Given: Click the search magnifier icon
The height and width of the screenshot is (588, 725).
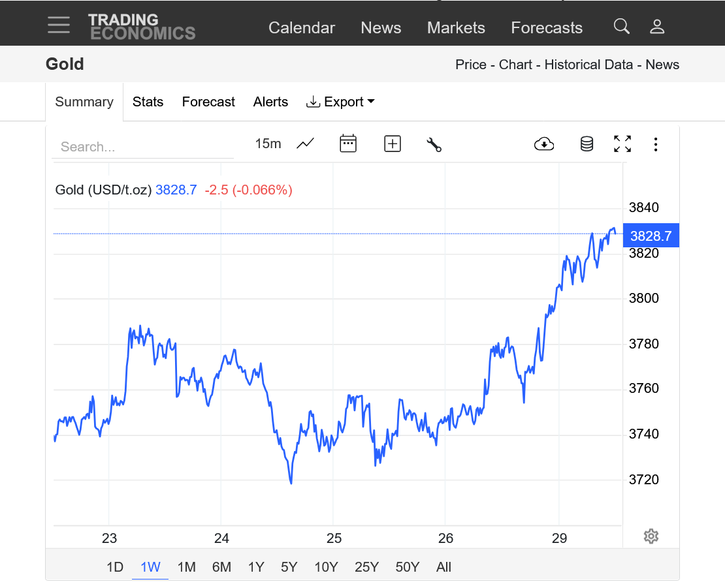Looking at the screenshot, I should (x=622, y=27).
